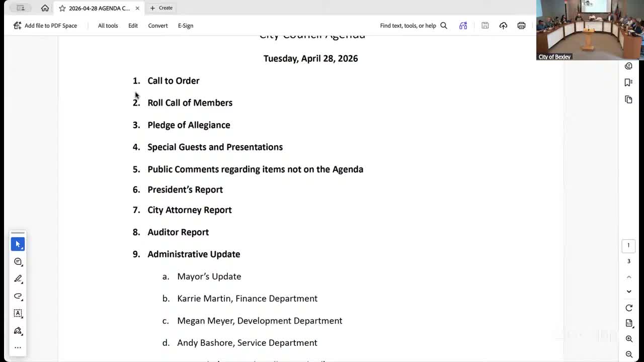
Task: Open the E-Sign menu item
Action: tap(185, 26)
